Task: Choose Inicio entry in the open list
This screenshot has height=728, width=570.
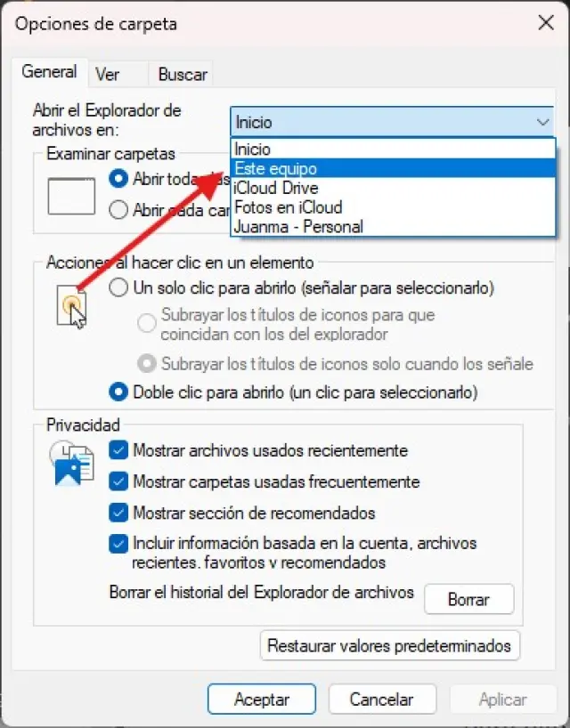Action: 393,149
